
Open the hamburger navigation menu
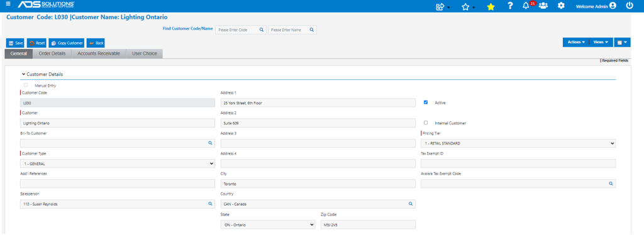[x=8, y=4]
